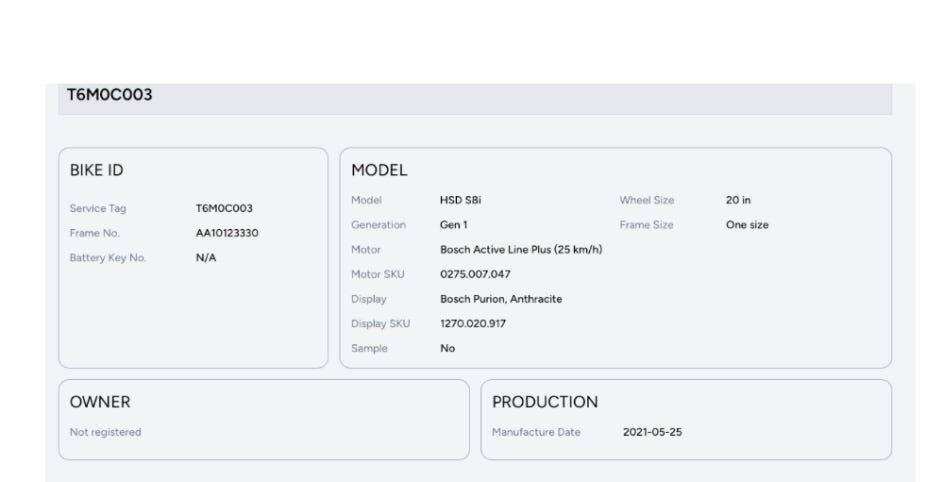Click the Battery Key No. N/A value

click(206, 258)
